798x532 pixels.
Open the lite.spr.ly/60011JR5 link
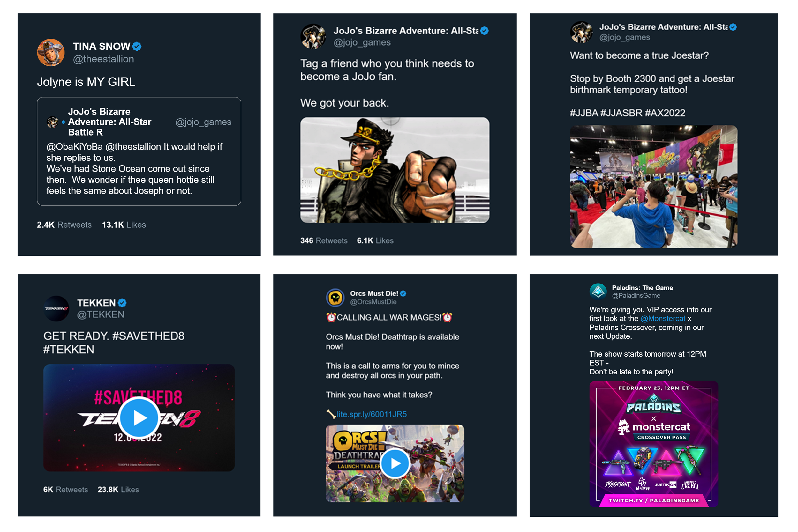(x=372, y=414)
